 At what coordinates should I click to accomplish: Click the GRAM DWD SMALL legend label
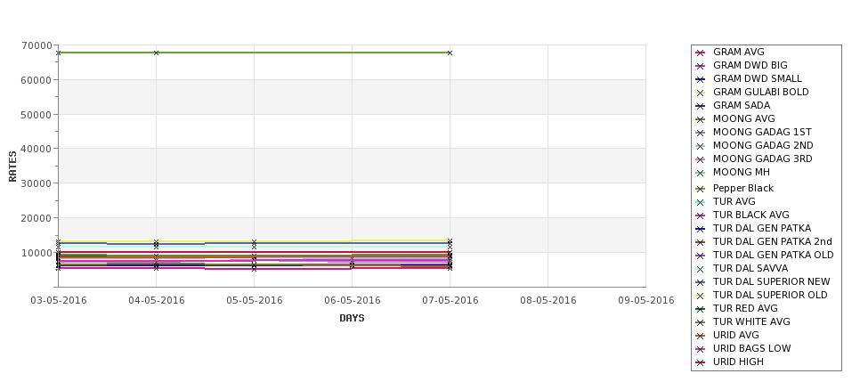pyautogui.click(x=758, y=78)
